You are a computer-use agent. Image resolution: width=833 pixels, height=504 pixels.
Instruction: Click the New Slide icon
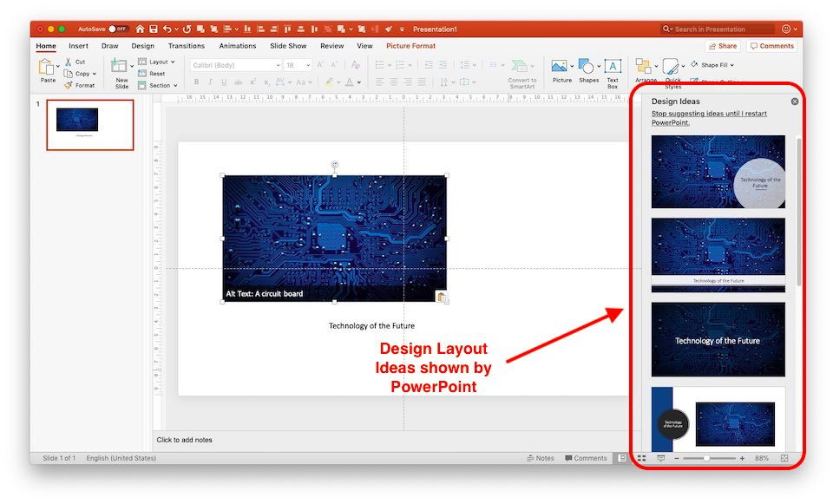pyautogui.click(x=119, y=66)
